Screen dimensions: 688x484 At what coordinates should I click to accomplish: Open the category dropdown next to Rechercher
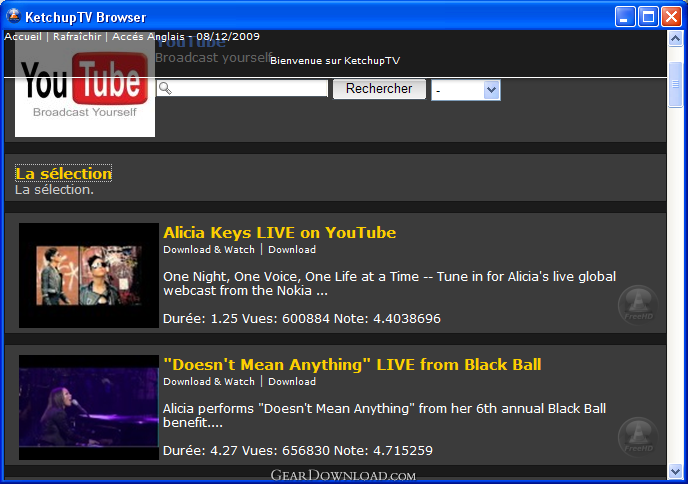point(466,90)
